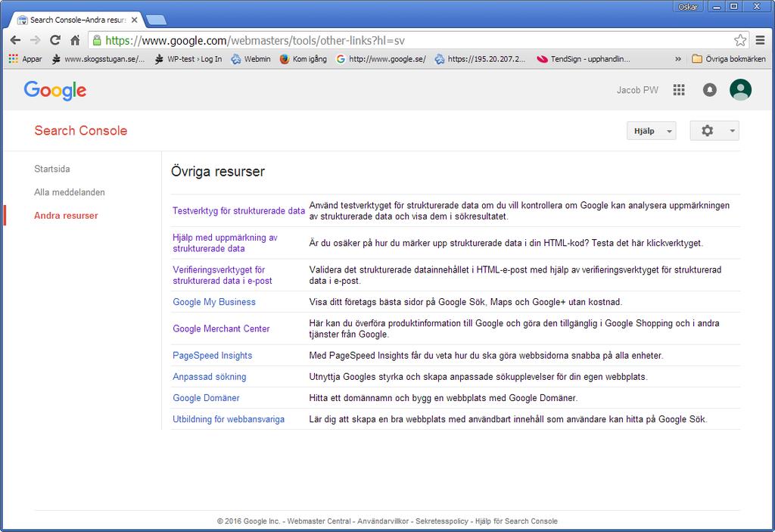The image size is (775, 532).
Task: Open Alla meddelanden in the sidebar
Action: tap(69, 192)
